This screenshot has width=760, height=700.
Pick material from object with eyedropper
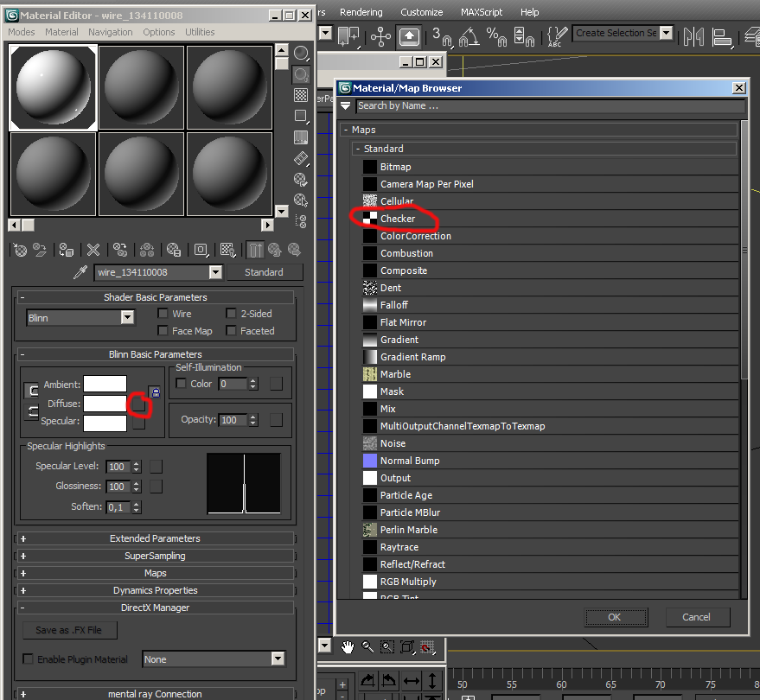pyautogui.click(x=80, y=272)
